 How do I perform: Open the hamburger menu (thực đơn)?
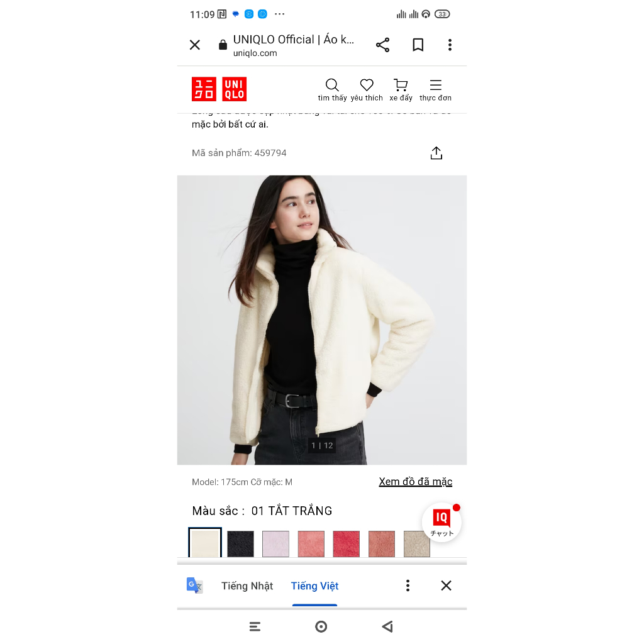435,89
